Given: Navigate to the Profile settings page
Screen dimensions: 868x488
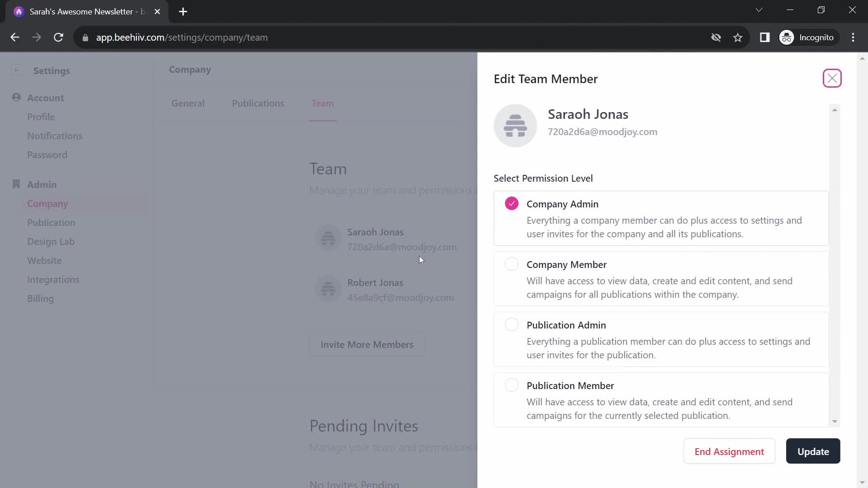Looking at the screenshot, I should [x=41, y=116].
